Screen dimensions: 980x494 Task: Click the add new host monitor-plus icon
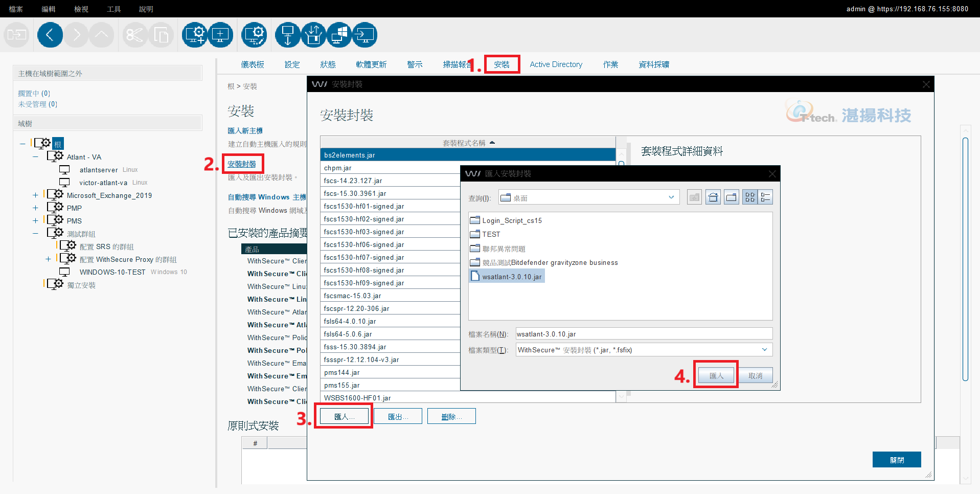pyautogui.click(x=220, y=35)
